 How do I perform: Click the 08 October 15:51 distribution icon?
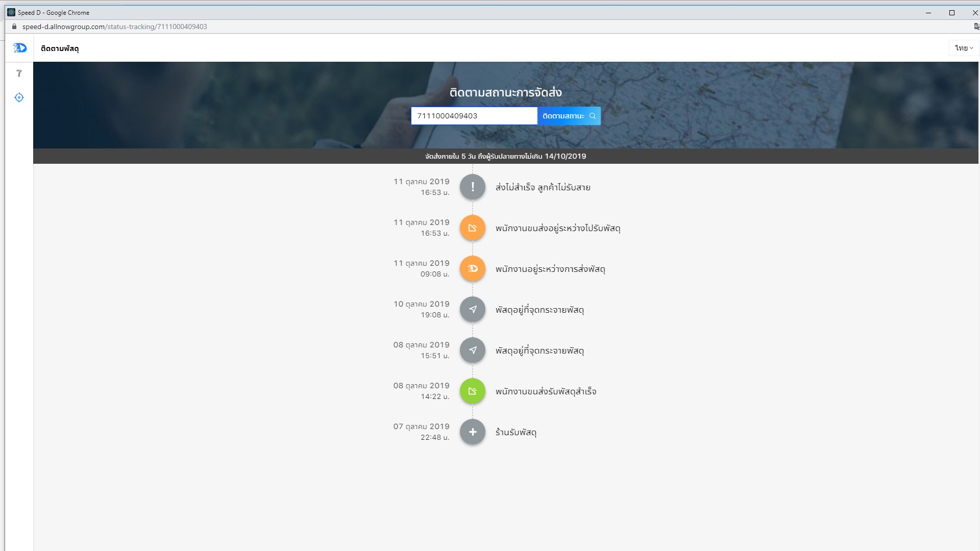tap(472, 350)
